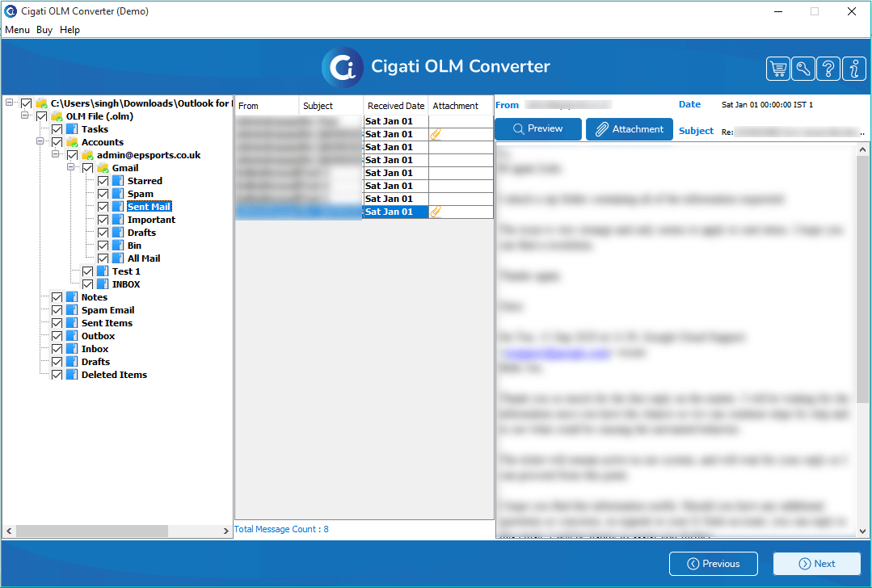This screenshot has width=872, height=588.
Task: Click the Test 1 folder icon
Action: [x=103, y=271]
